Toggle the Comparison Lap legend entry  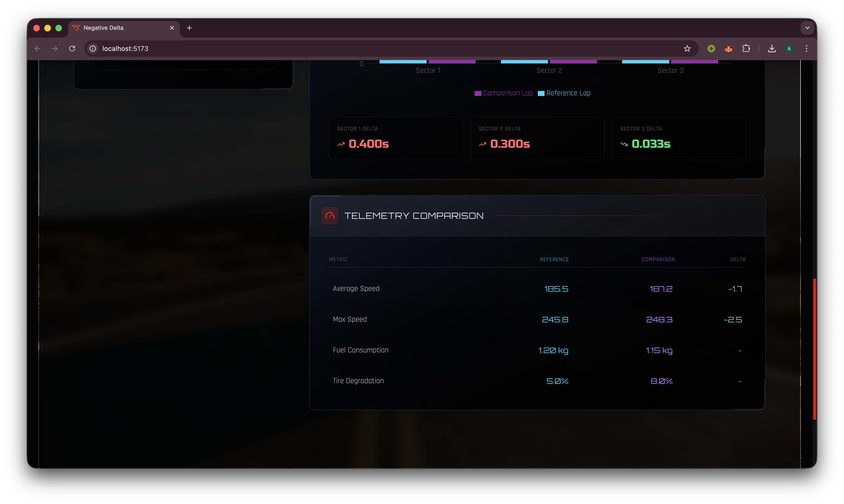tap(504, 93)
